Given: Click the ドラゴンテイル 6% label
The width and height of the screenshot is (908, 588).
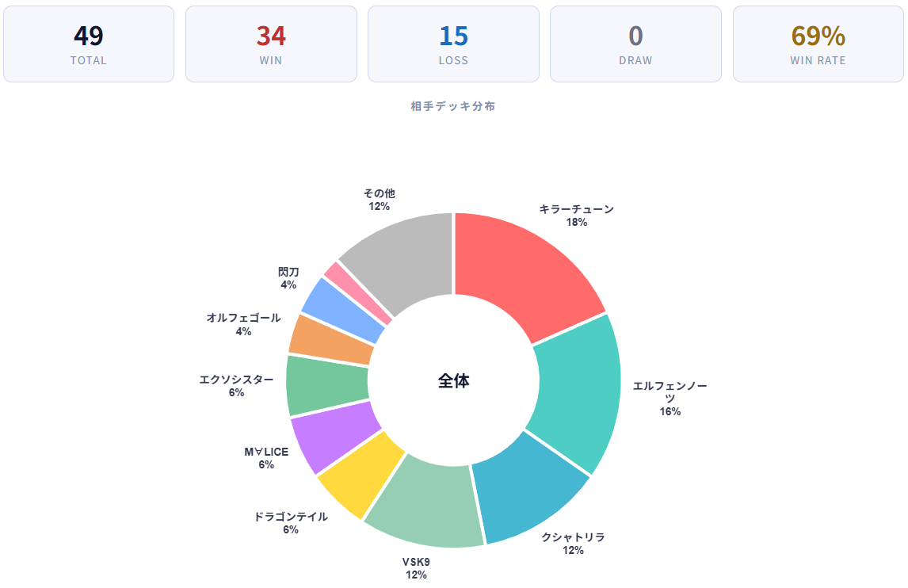Looking at the screenshot, I should click(x=291, y=522).
